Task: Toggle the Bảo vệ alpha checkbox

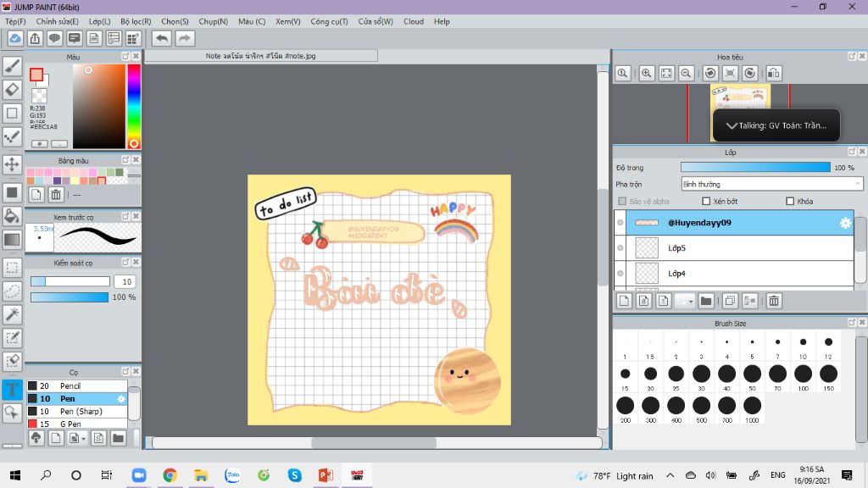Action: 622,202
